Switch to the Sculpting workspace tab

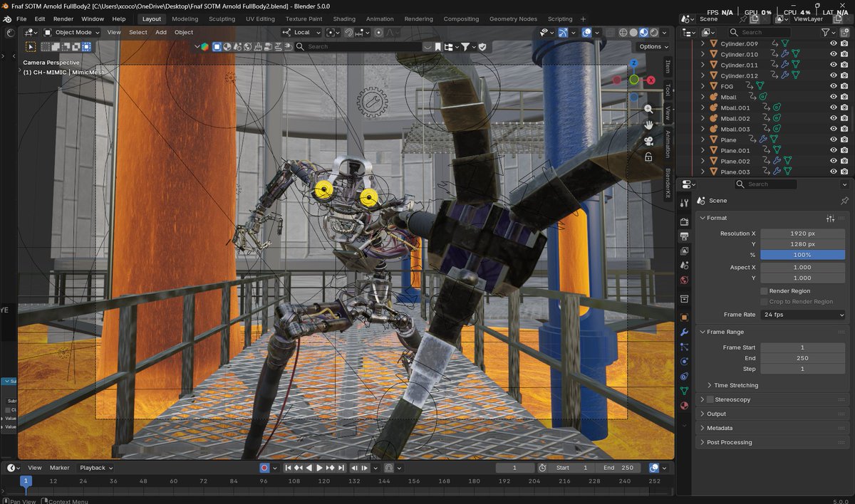222,19
